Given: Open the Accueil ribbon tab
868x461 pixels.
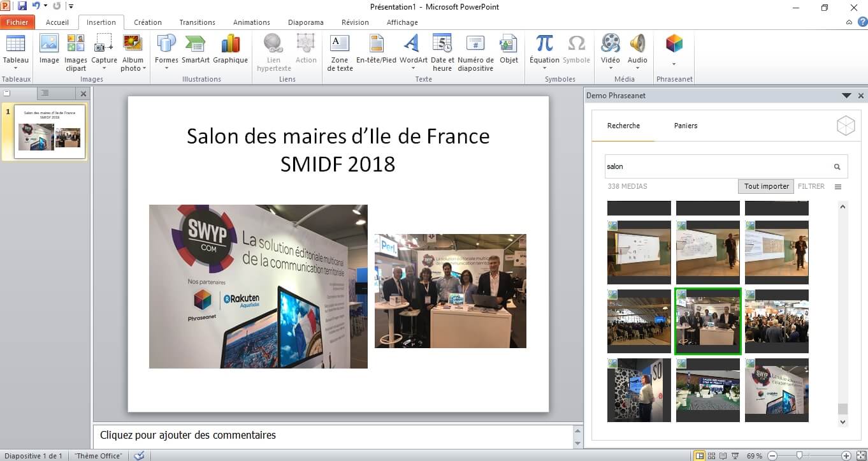Looking at the screenshot, I should (57, 22).
